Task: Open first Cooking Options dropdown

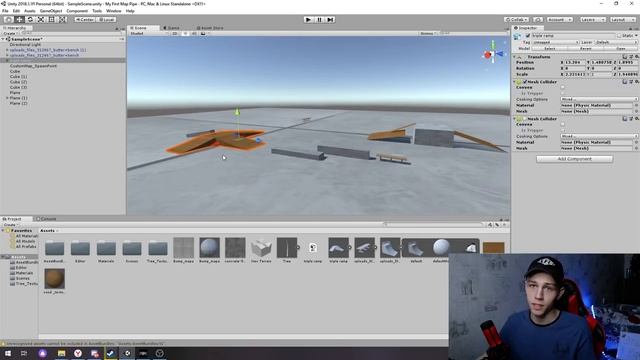Action: click(x=599, y=99)
